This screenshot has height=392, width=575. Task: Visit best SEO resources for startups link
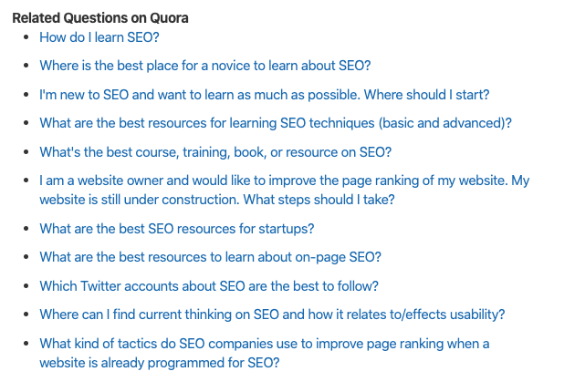[x=177, y=229]
